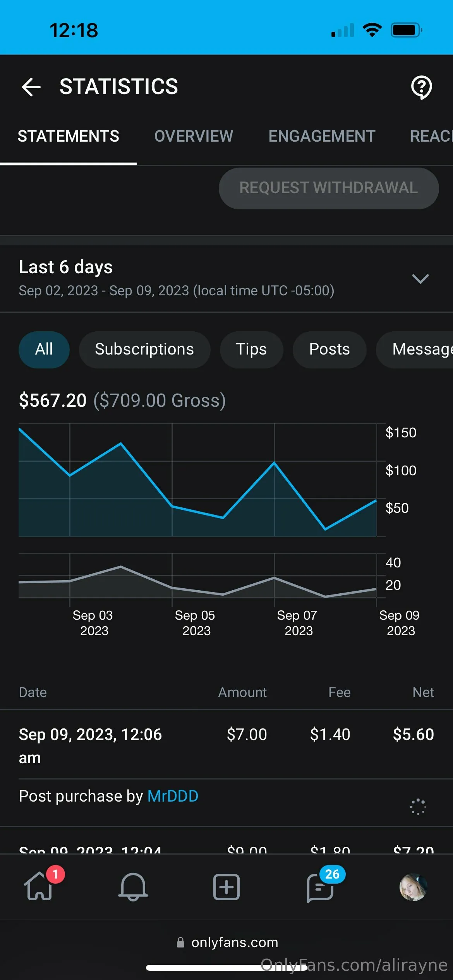Expand the date range chevron

[420, 279]
